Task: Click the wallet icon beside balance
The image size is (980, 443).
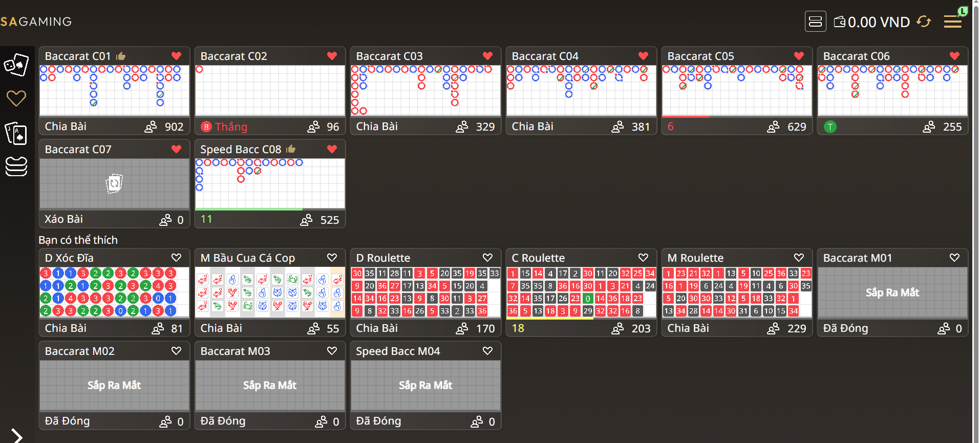Action: pyautogui.click(x=840, y=22)
